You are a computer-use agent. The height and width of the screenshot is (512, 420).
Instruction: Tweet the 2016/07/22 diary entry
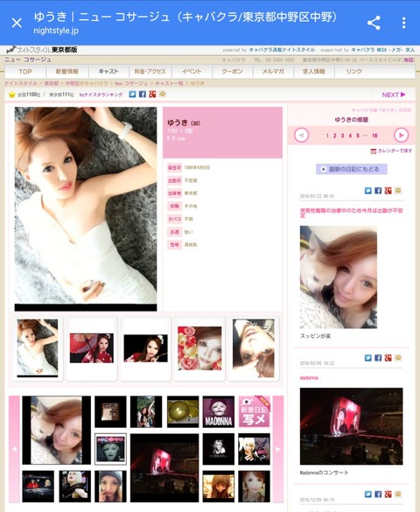368,191
